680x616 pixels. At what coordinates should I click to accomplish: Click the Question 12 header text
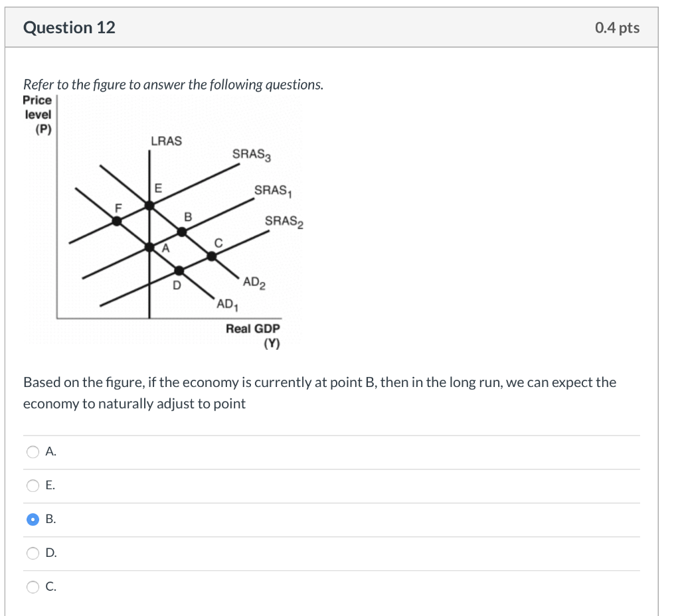tap(68, 27)
